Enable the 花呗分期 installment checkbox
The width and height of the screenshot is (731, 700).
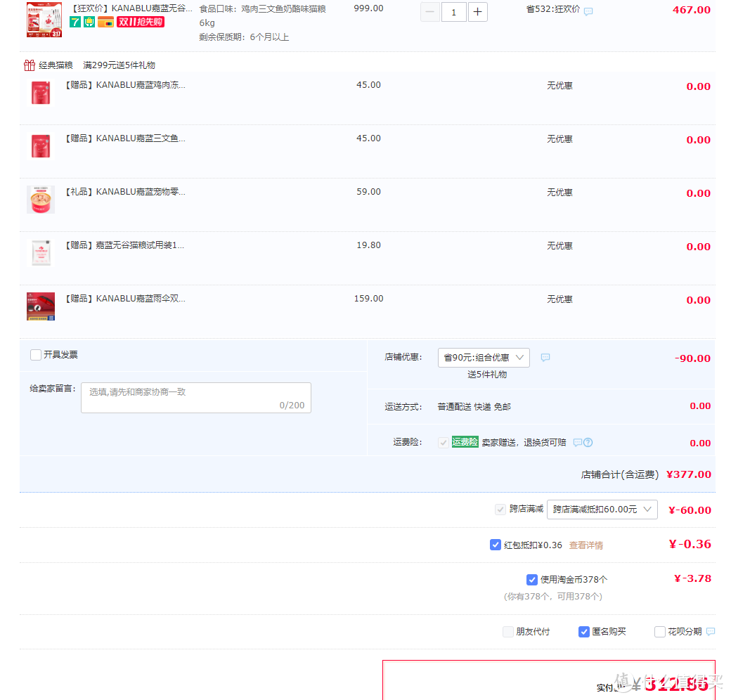point(660,632)
